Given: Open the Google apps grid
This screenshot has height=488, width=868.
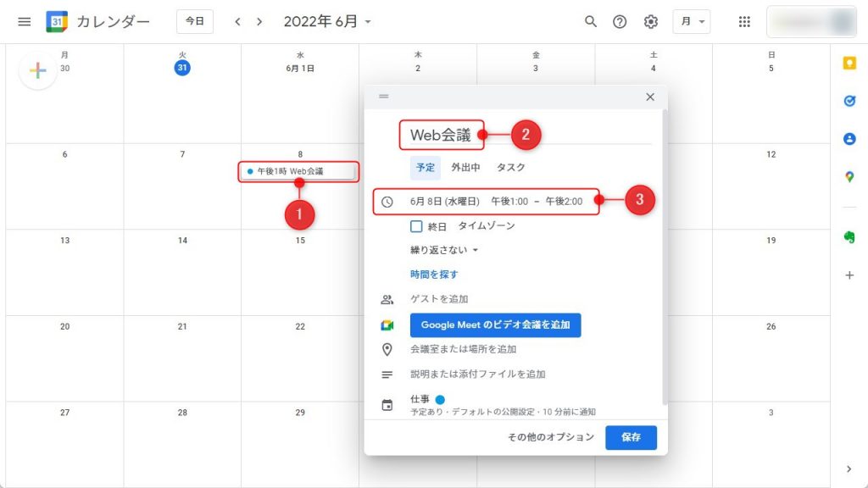Looking at the screenshot, I should (x=744, y=21).
